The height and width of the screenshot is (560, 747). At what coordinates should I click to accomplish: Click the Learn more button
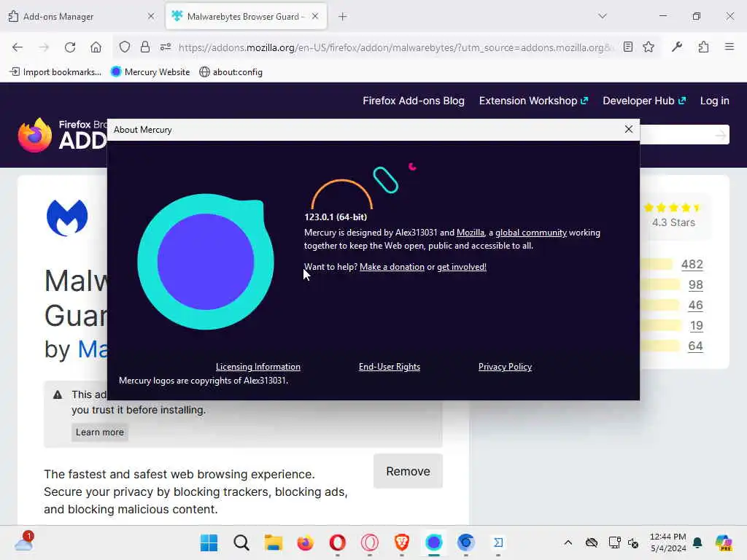99,432
